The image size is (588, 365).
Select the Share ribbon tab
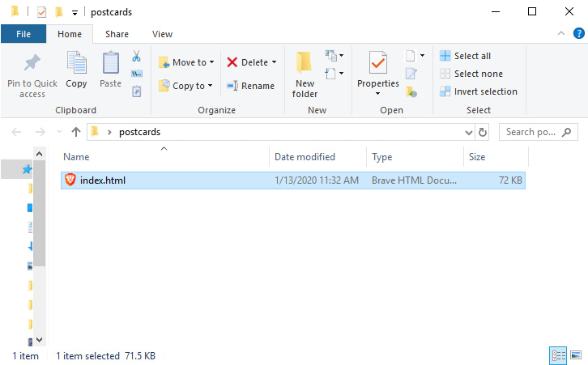117,34
